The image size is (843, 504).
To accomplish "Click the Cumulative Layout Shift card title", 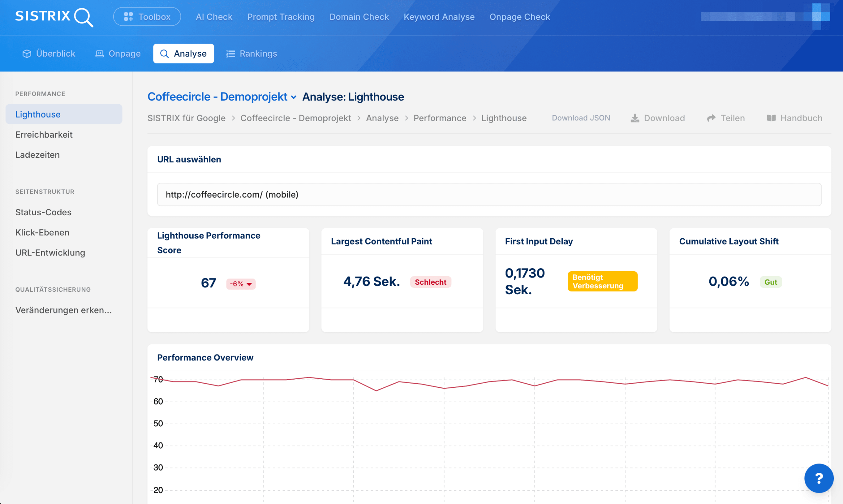I will coord(728,241).
